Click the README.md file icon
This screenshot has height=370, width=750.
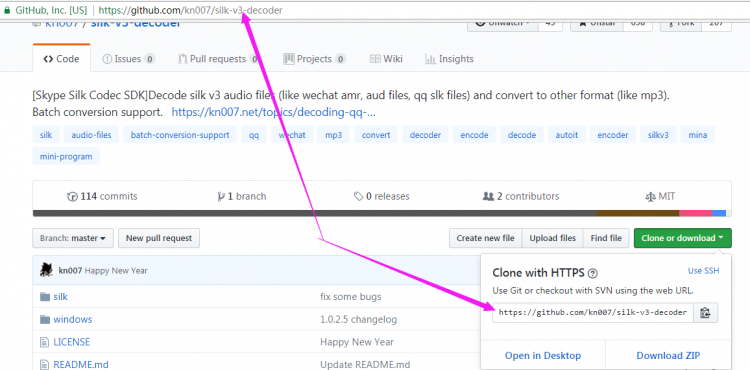pos(44,365)
